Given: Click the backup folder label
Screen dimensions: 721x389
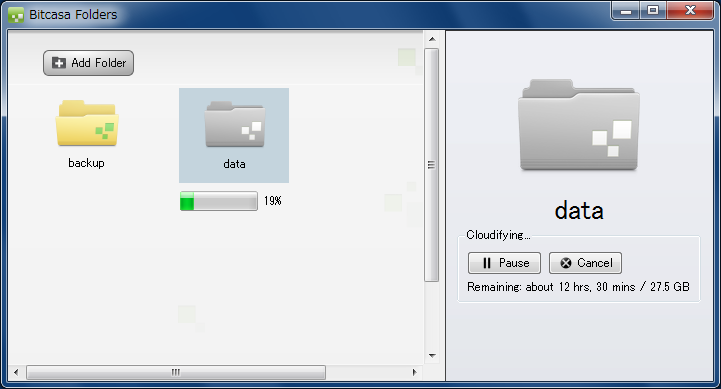Looking at the screenshot, I should 86,163.
